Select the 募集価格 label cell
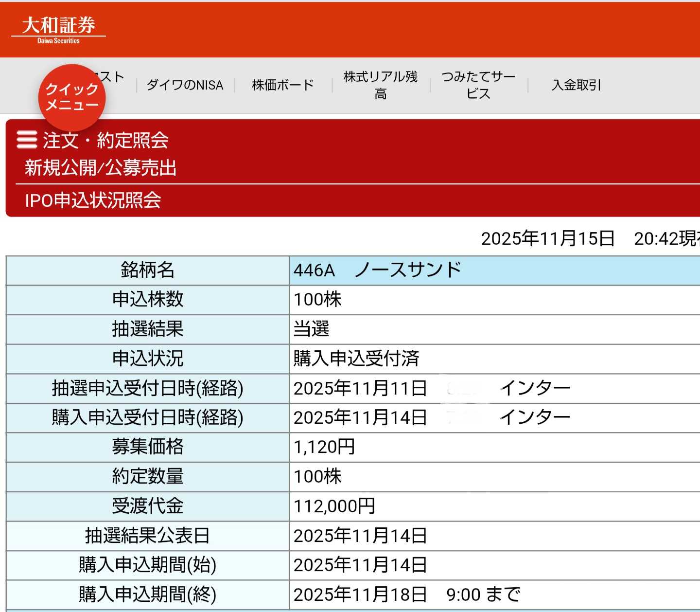Viewport: 700px width, 612px height. [148, 447]
